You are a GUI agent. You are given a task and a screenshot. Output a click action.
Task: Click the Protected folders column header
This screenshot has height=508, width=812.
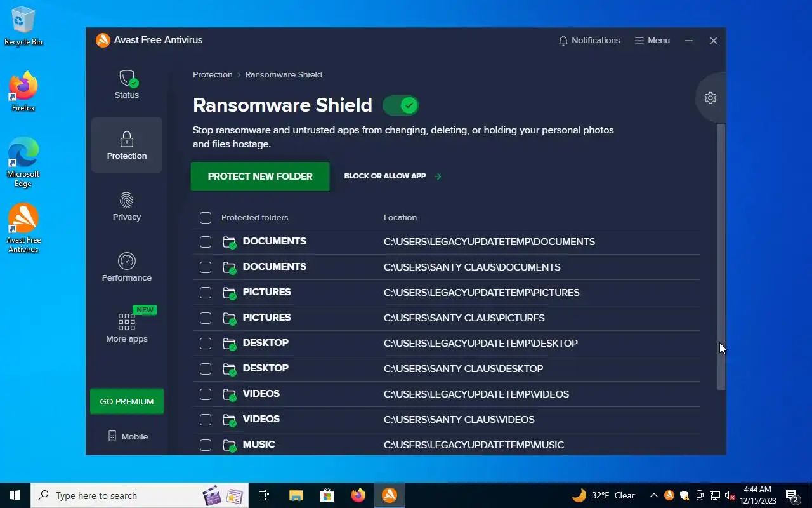pyautogui.click(x=254, y=217)
